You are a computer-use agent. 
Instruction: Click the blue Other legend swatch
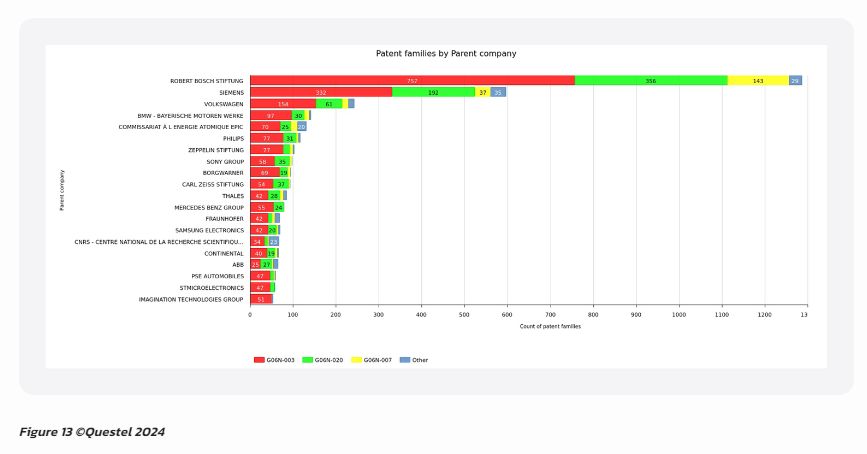click(x=405, y=360)
